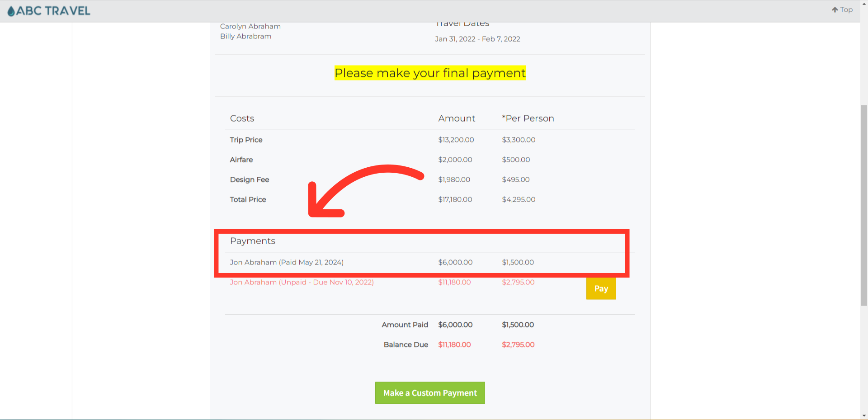This screenshot has width=868, height=420.
Task: Click the Costs column header
Action: (x=242, y=118)
